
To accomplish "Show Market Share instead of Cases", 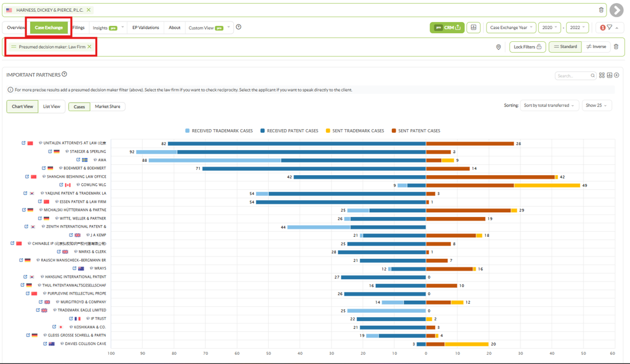I will point(107,106).
